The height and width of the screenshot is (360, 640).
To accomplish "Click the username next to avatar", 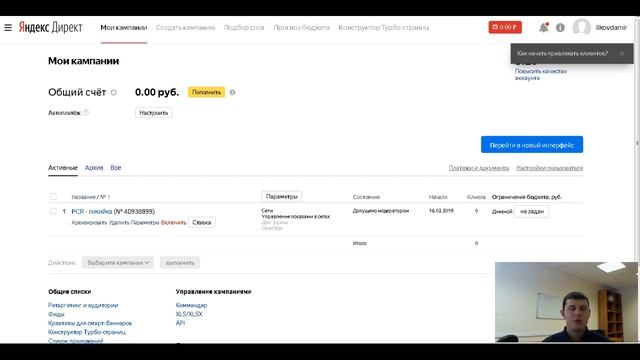I will click(611, 27).
